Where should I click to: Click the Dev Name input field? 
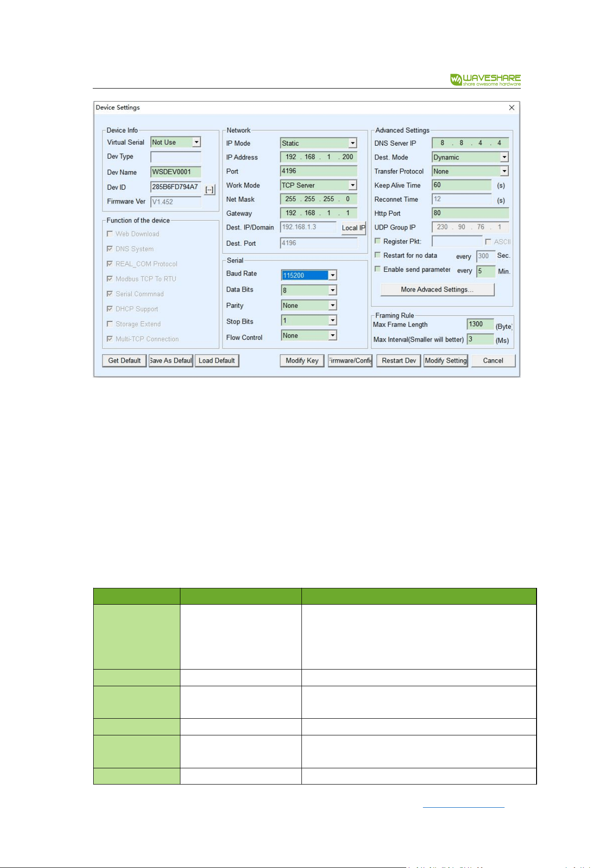176,172
